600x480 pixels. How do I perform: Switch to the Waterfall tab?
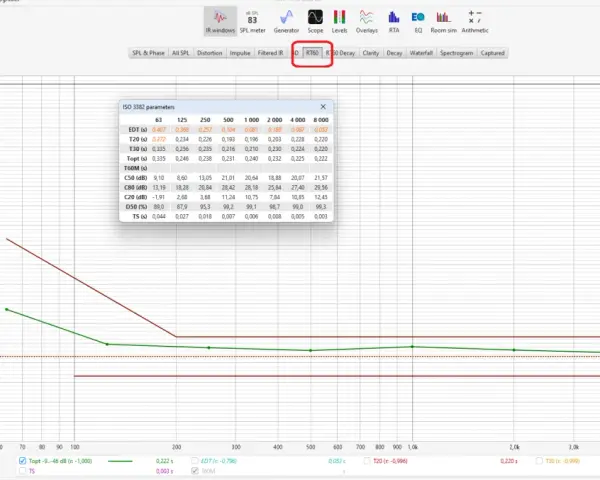tap(421, 53)
